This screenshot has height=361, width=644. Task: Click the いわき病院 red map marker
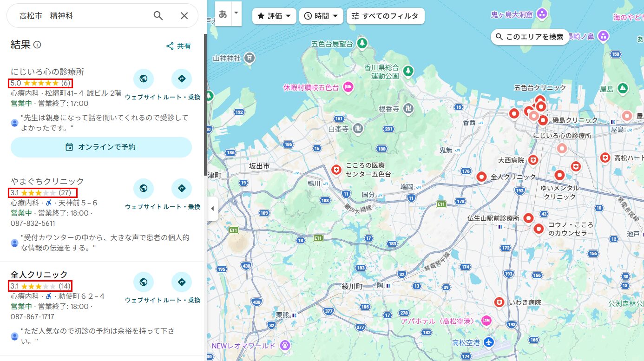point(499,302)
